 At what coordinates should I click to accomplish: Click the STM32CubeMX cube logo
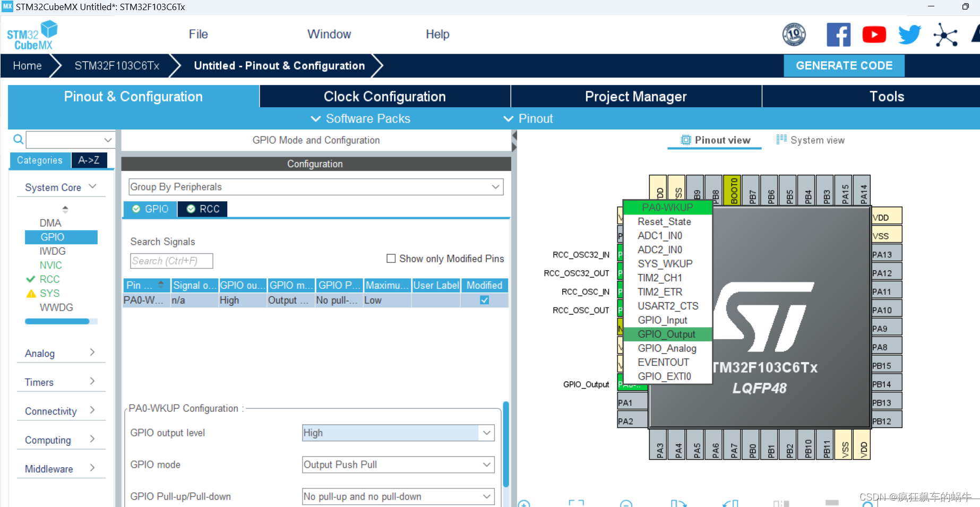click(32, 35)
